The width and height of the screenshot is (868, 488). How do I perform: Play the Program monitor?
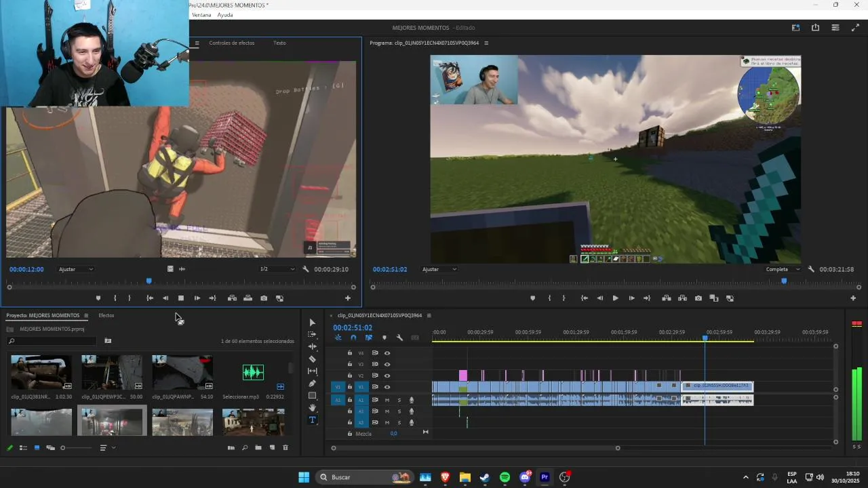point(616,298)
